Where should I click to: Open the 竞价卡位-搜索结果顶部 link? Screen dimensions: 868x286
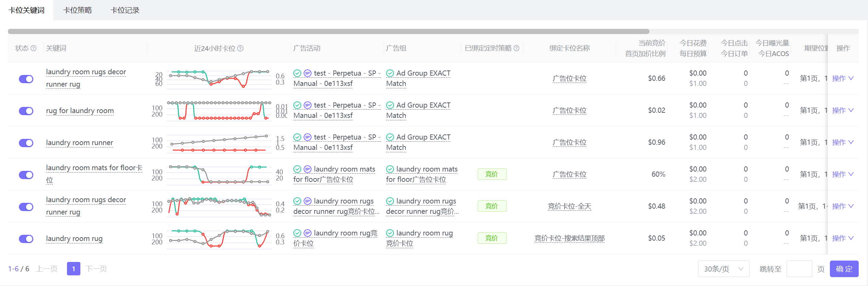click(x=569, y=238)
